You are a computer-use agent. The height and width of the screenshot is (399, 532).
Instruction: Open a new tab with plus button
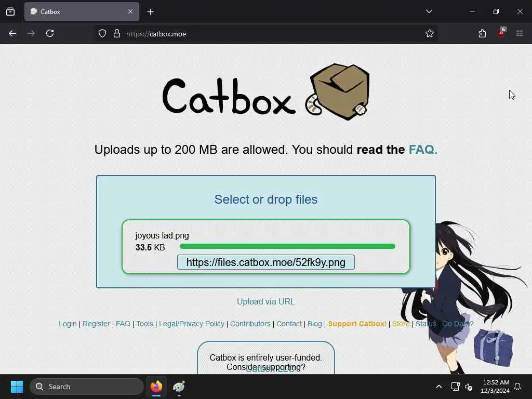click(x=150, y=12)
